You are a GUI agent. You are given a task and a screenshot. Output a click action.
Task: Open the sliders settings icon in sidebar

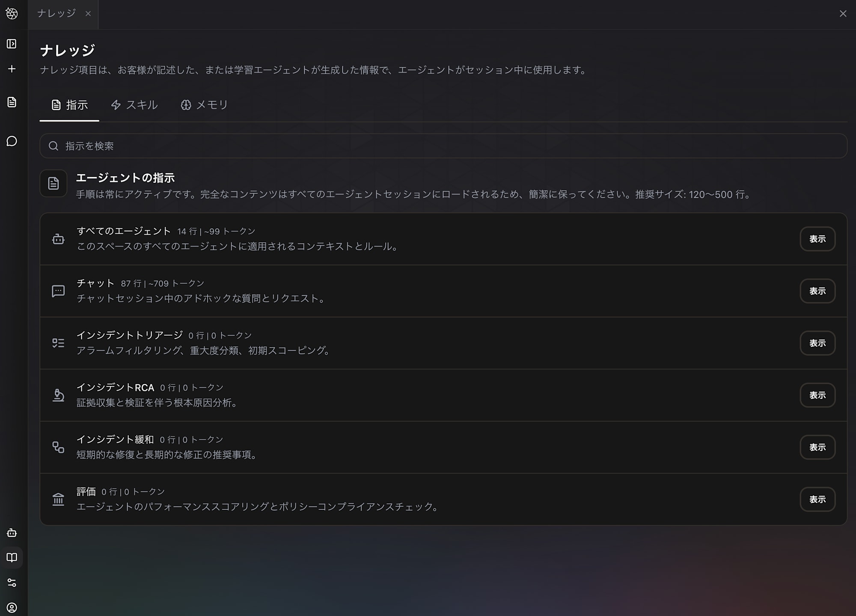click(12, 583)
